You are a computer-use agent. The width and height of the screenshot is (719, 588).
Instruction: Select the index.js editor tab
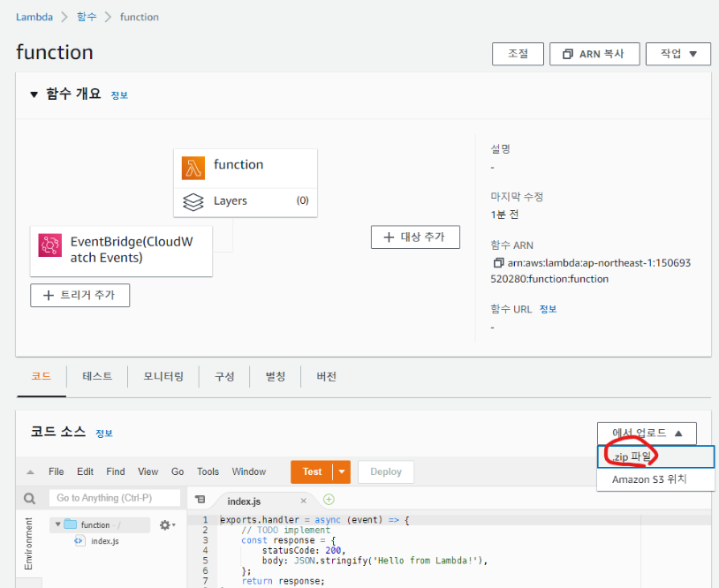[244, 501]
